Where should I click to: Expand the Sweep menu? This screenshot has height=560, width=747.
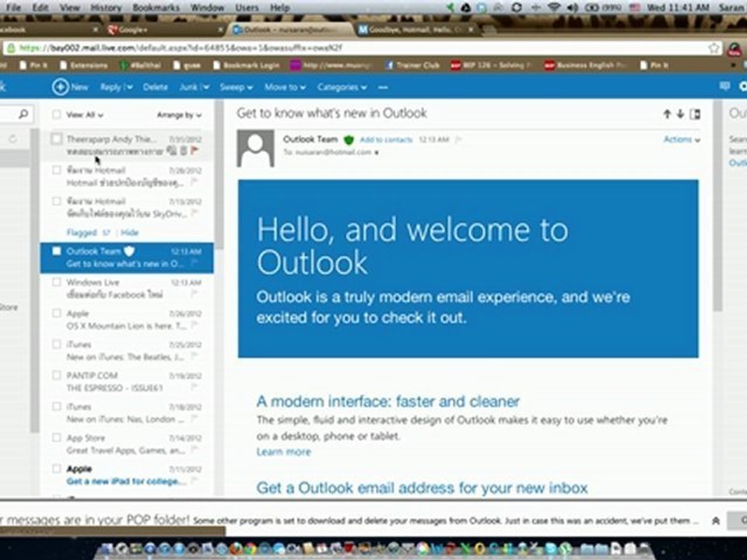click(x=237, y=88)
